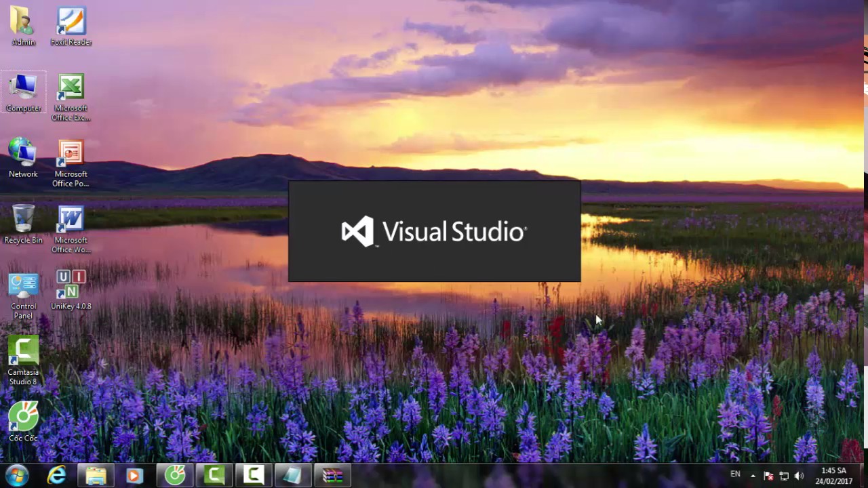Open the Cốc Cốc browser taskbar button
Viewport: 868px width, 488px height.
point(175,476)
